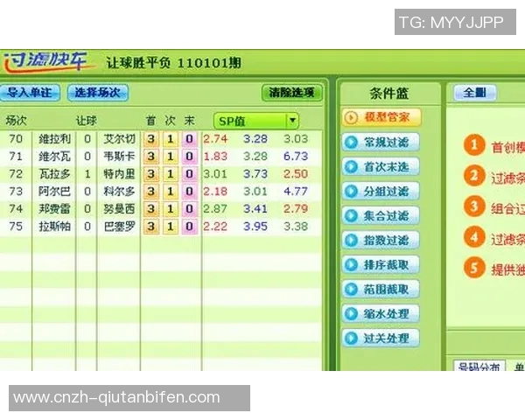Click the play icon on 首次末选
The height and width of the screenshot is (420, 525).
point(351,166)
